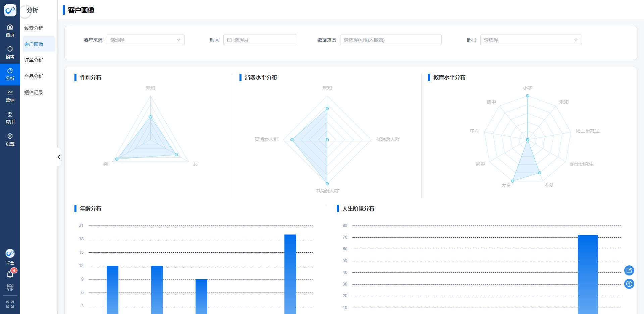Expand the 客户来源 dropdown
Screen dimensions: 644x314
[146, 40]
